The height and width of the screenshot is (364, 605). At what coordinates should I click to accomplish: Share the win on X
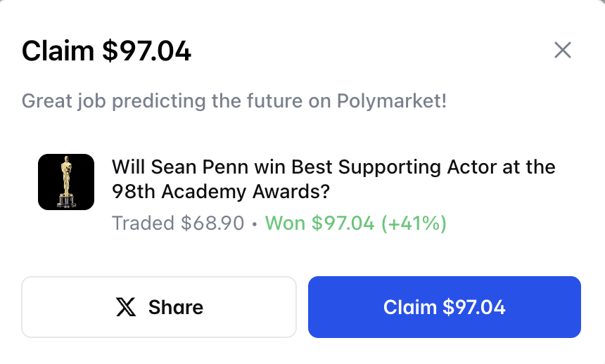[x=159, y=307]
